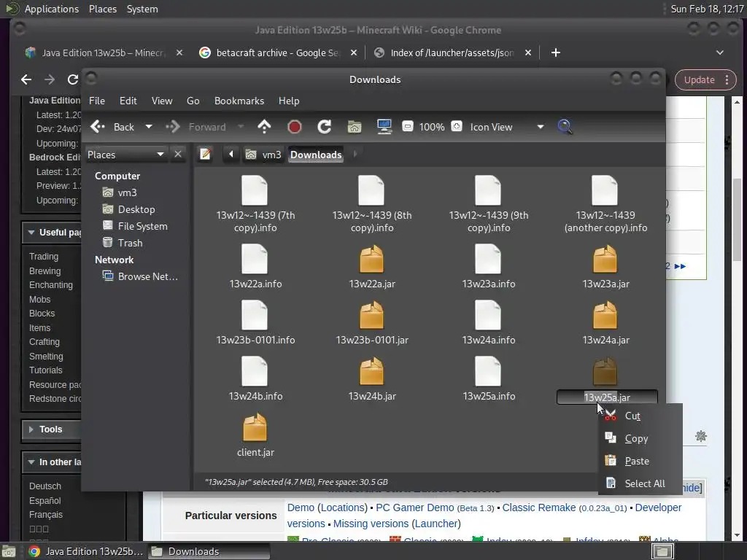Choose Copy from the context menu
Image resolution: width=747 pixels, height=560 pixels.
636,439
